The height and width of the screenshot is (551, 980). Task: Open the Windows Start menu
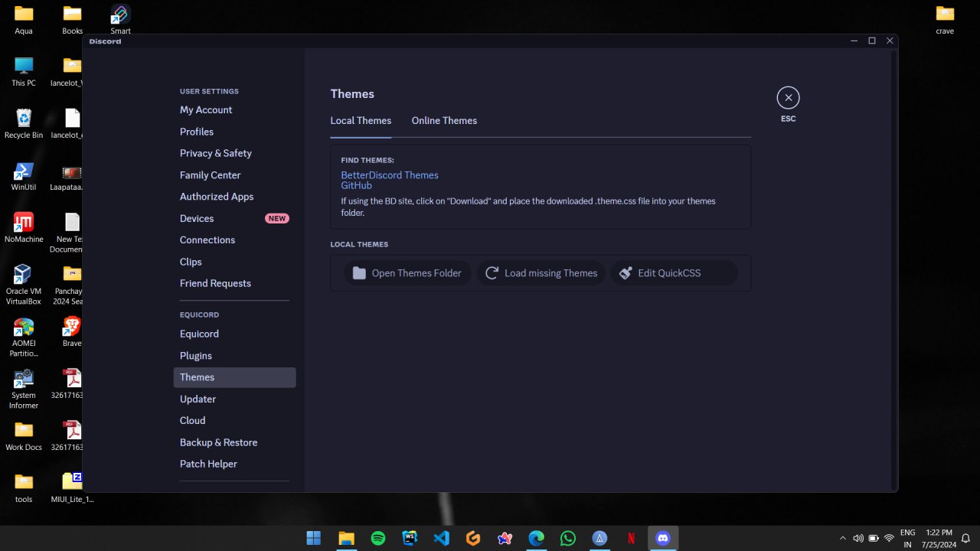314,538
